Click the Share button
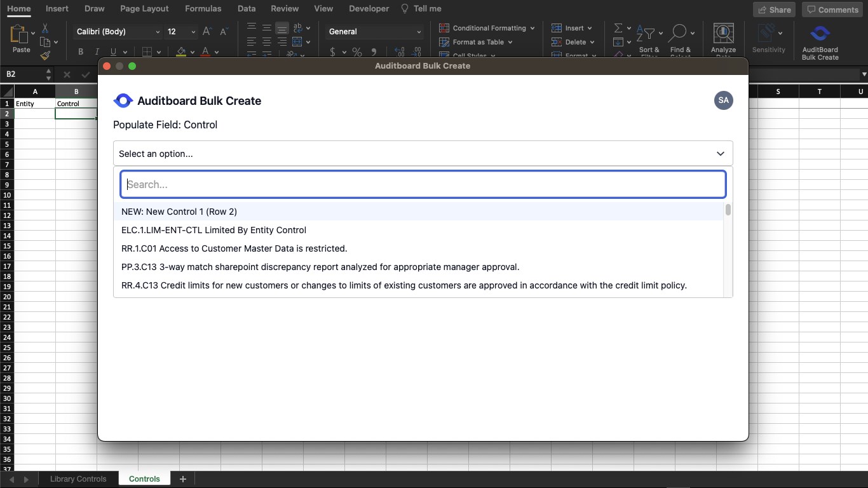The image size is (868, 488). click(775, 10)
